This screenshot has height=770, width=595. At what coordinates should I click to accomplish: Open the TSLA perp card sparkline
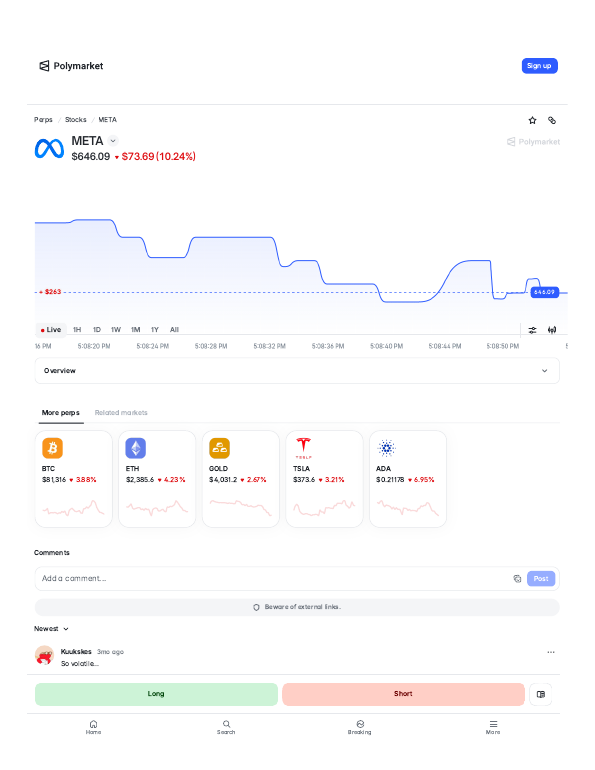324,508
